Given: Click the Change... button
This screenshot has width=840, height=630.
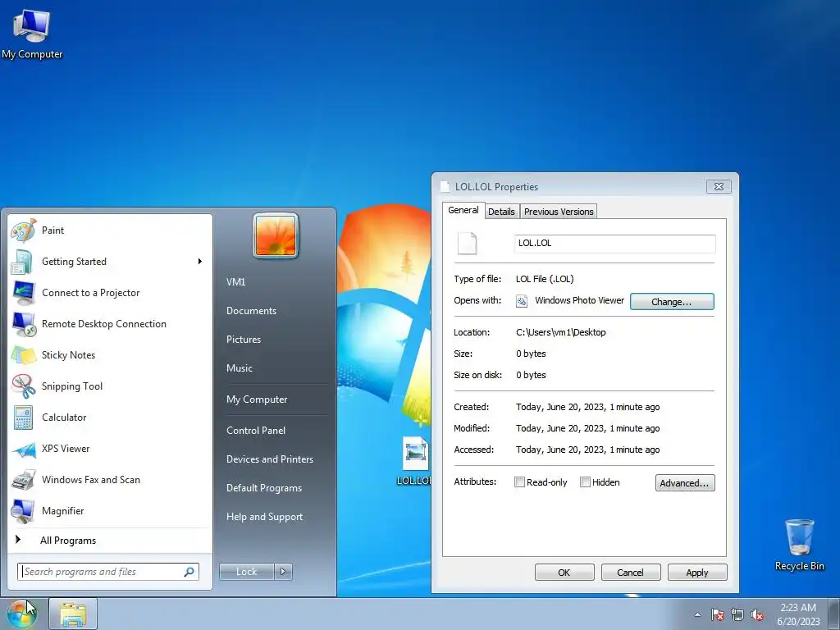Looking at the screenshot, I should (x=672, y=302).
